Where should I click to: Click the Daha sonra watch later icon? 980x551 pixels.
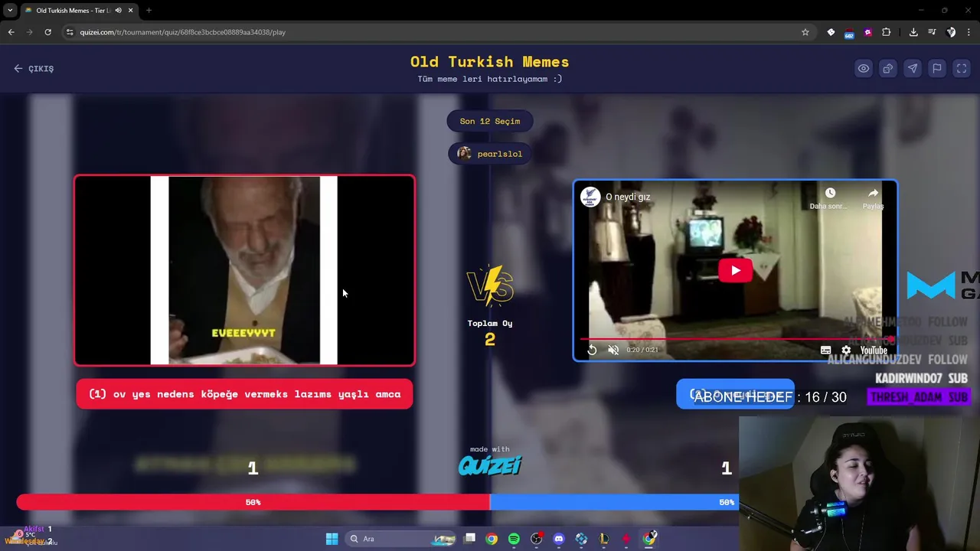[x=830, y=198]
